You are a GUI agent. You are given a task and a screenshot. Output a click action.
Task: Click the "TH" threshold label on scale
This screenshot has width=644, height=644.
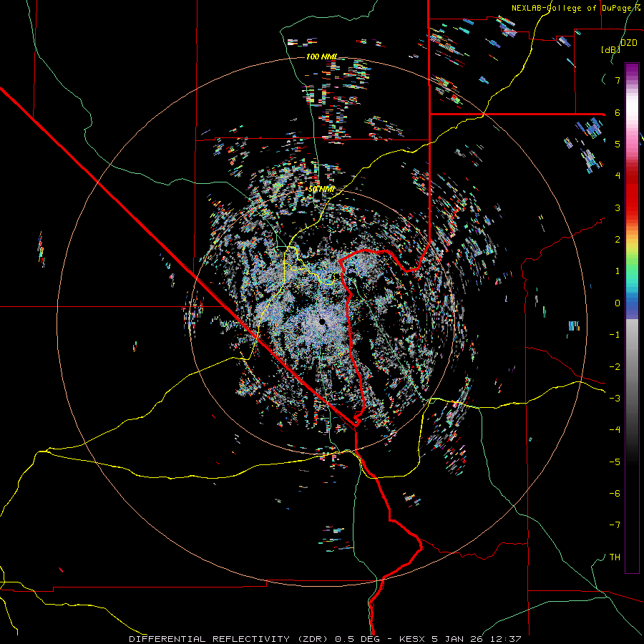point(615,557)
